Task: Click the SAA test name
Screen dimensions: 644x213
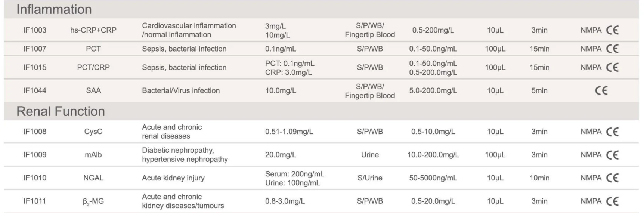Action: (93, 90)
